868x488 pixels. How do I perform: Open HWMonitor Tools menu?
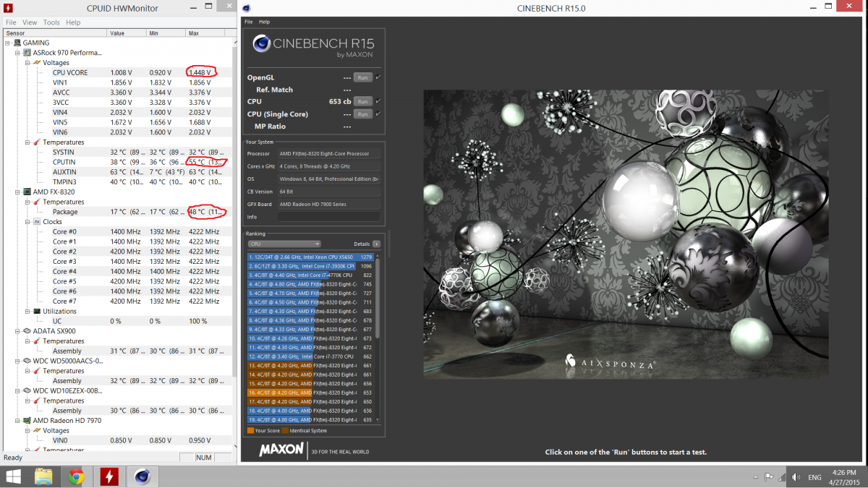point(51,22)
